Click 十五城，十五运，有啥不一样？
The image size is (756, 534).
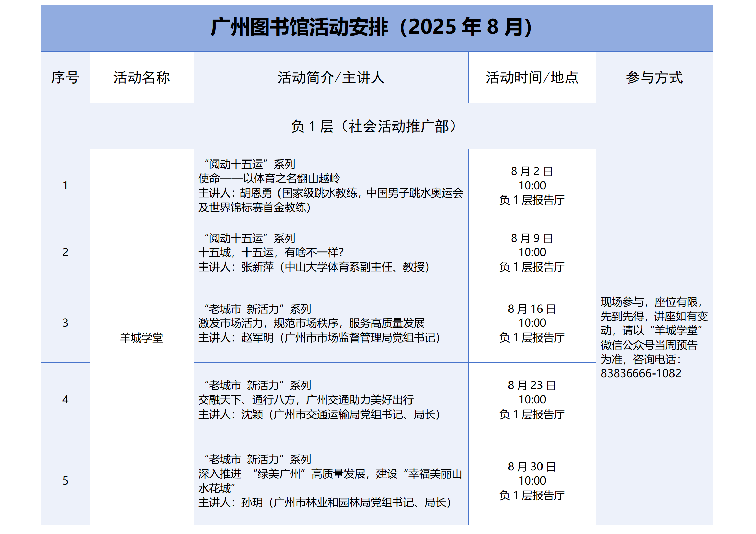[x=271, y=252]
